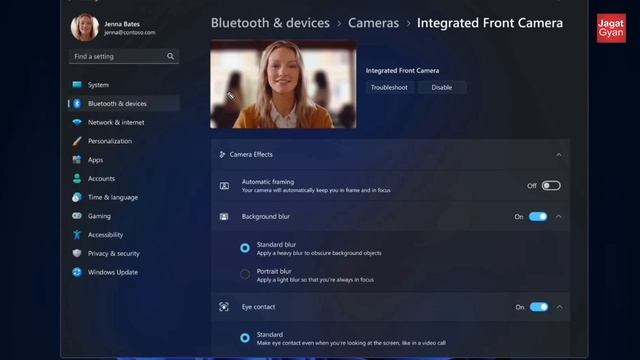Turn on the Automatic framing toggle
This screenshot has height=360, width=640.
[551, 186]
